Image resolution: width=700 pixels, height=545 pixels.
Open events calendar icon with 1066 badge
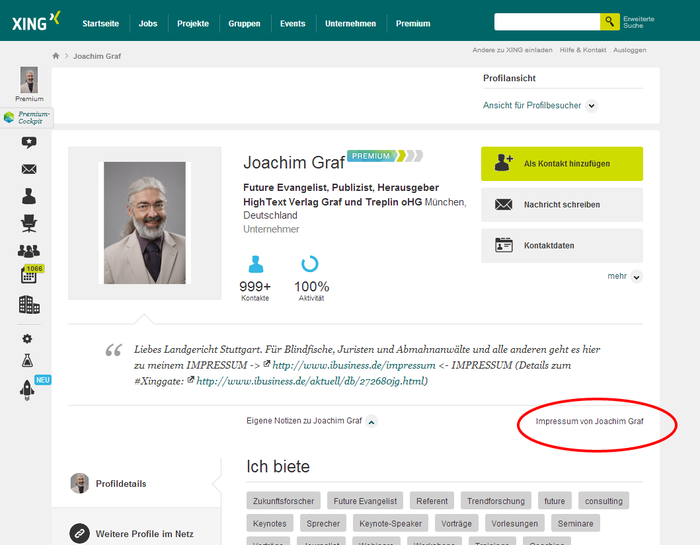click(x=30, y=275)
